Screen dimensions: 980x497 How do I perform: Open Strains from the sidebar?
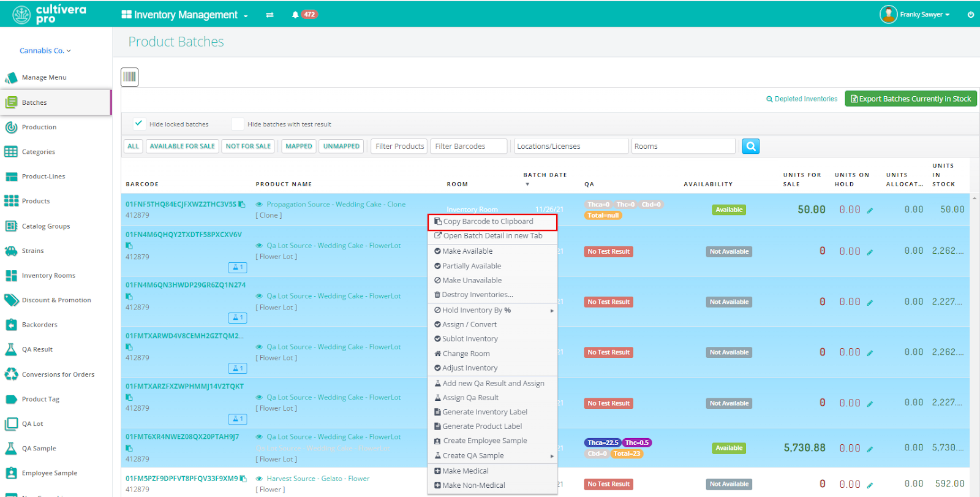(33, 251)
